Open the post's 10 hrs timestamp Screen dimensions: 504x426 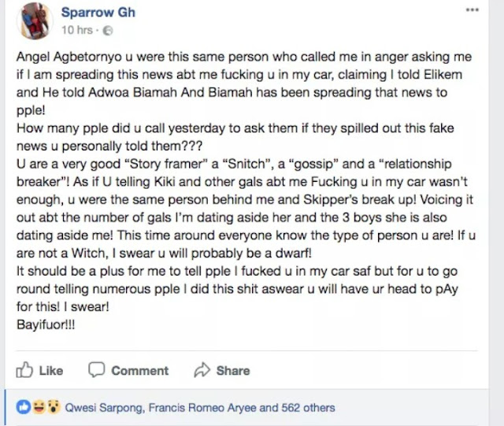[77, 30]
